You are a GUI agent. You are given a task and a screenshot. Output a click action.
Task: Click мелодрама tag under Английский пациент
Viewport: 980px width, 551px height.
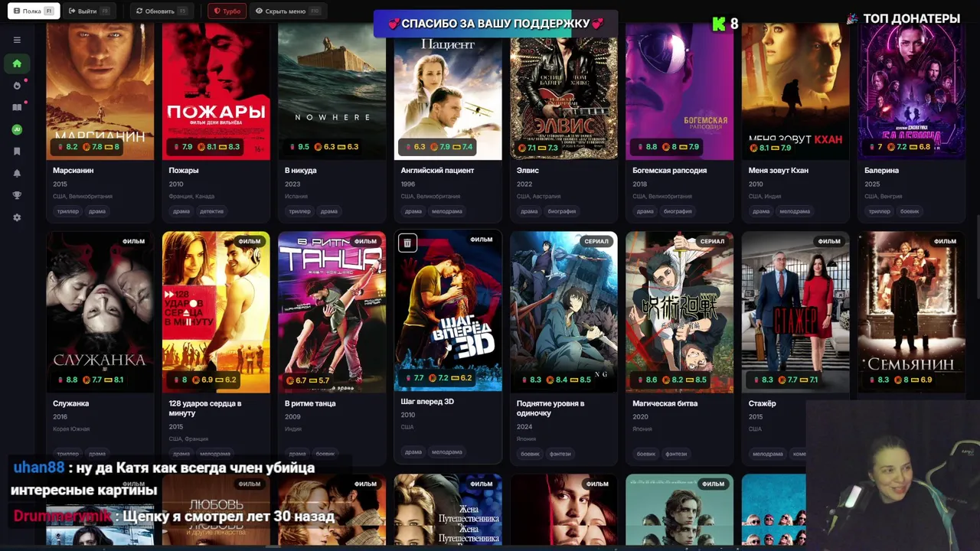coord(446,211)
